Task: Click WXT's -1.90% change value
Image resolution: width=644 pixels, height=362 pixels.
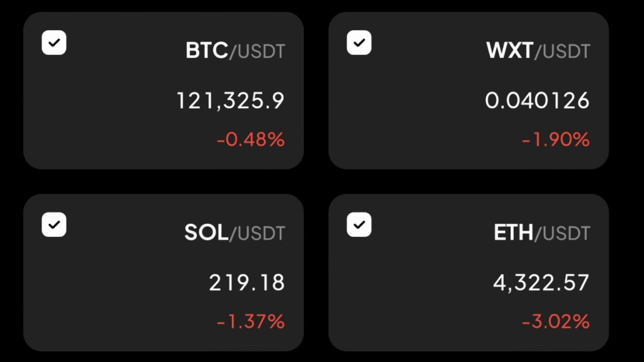Action: coord(555,140)
